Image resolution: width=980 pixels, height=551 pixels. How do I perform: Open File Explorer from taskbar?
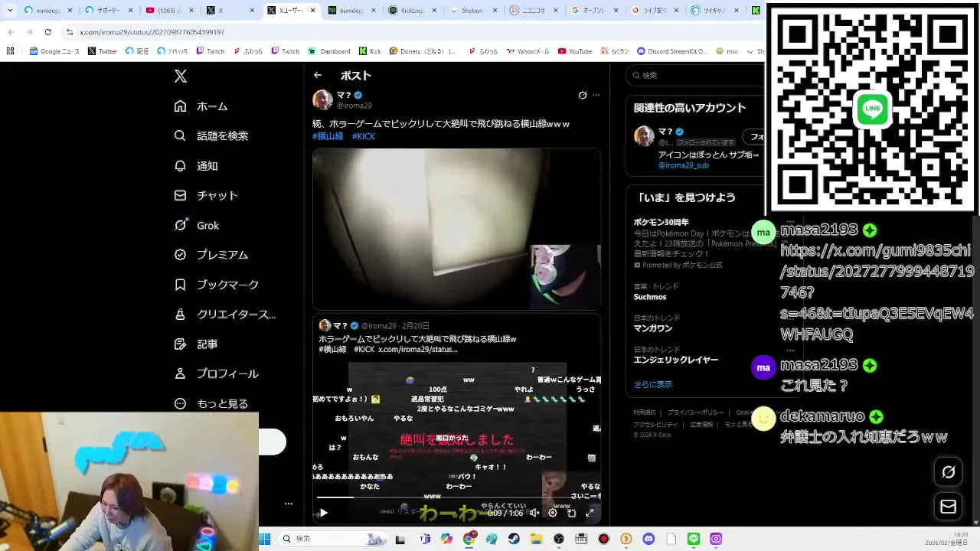pyautogui.click(x=536, y=539)
